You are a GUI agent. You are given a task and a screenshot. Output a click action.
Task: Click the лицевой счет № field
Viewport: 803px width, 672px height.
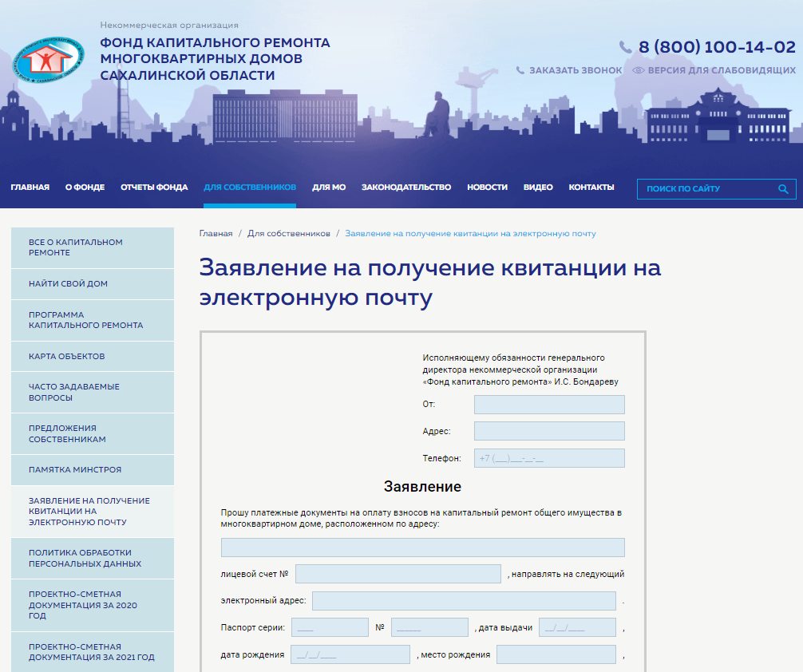[398, 574]
